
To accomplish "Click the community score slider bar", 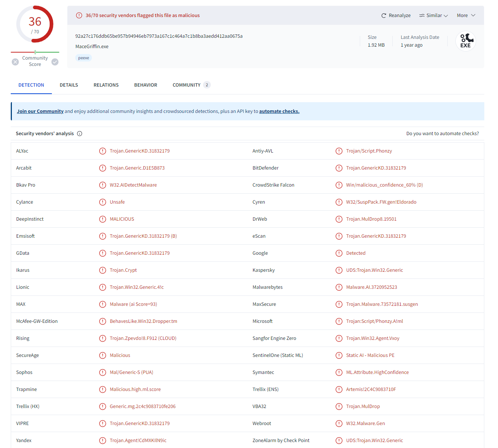I will tap(35, 52).
